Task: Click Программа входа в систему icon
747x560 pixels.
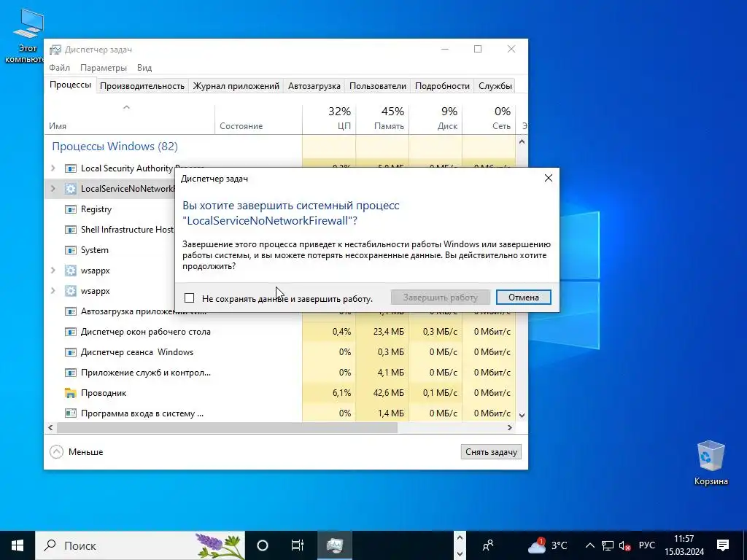Action: point(71,413)
